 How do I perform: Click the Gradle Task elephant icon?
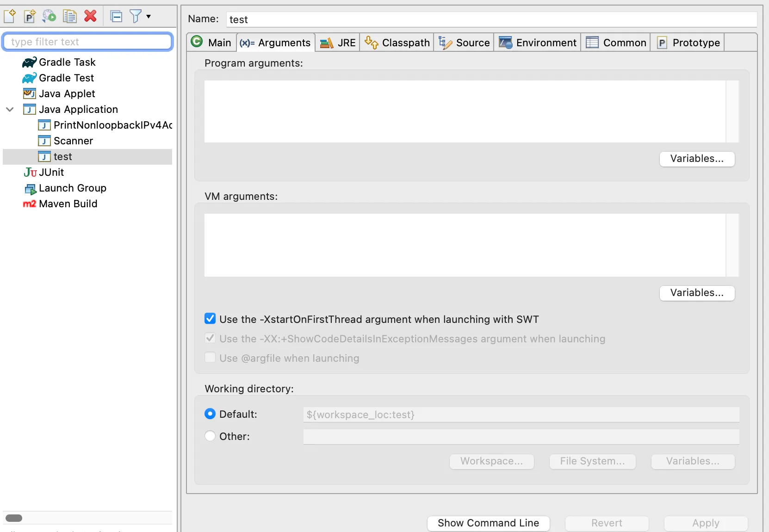[x=29, y=62]
